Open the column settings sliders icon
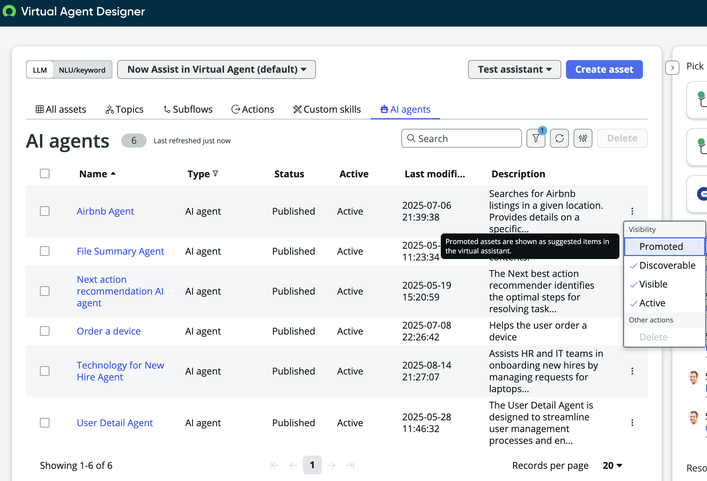 coord(583,139)
